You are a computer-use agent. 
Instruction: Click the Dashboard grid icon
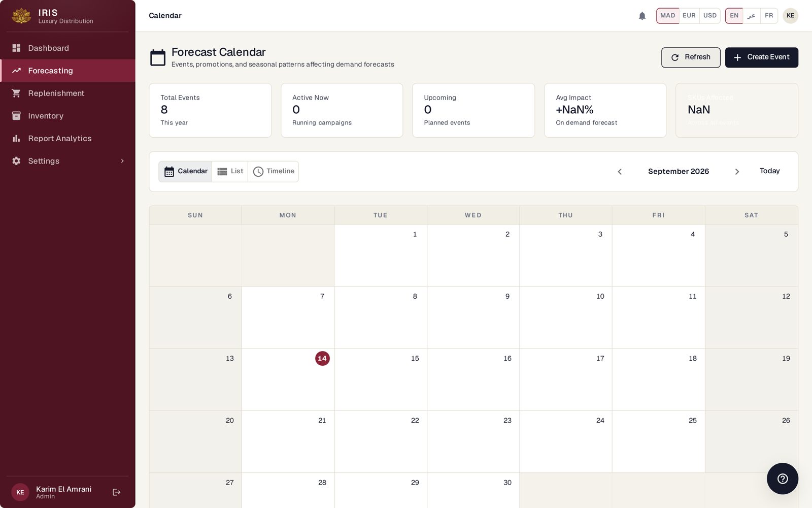16,48
